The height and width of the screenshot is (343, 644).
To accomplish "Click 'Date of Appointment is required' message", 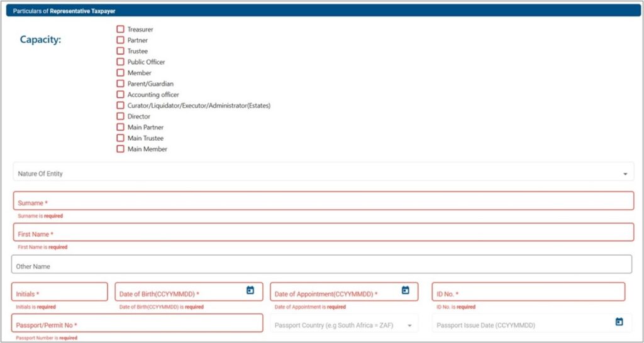I will (x=310, y=307).
